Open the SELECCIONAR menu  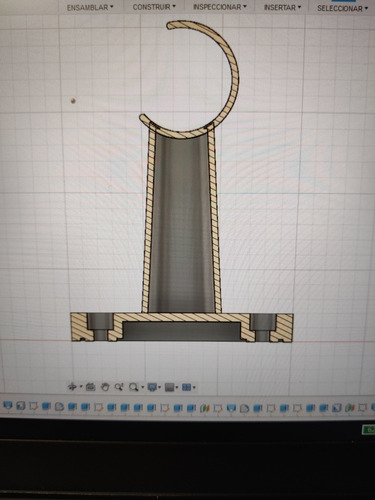tap(342, 8)
